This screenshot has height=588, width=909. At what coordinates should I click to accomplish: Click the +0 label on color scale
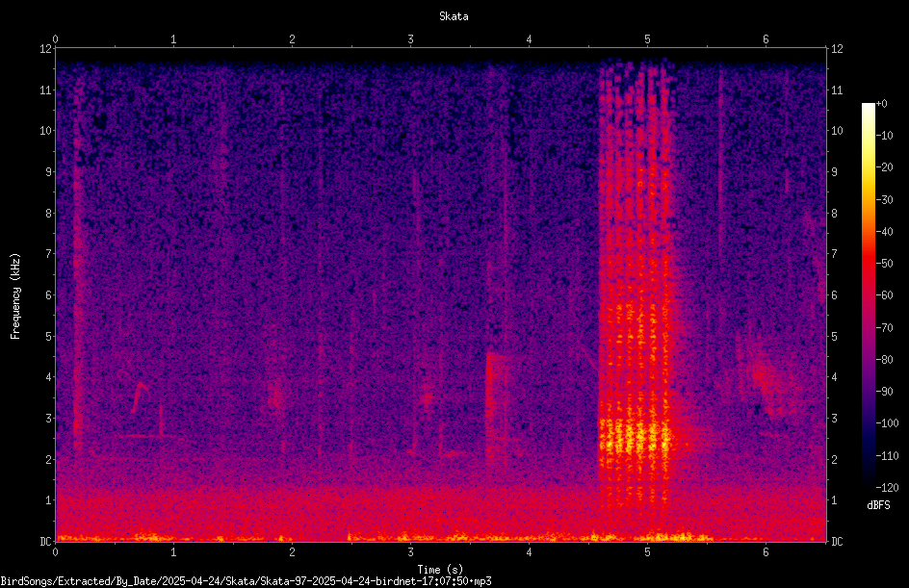pyautogui.click(x=881, y=104)
